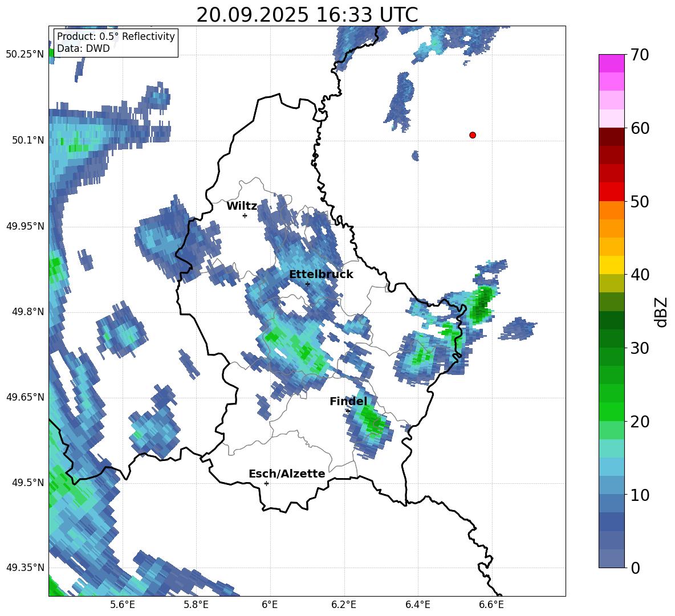Click the Wiltz station cross marker
The height and width of the screenshot is (616, 675).
pyautogui.click(x=245, y=215)
